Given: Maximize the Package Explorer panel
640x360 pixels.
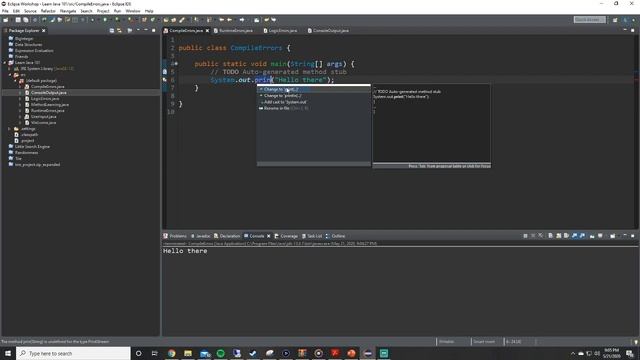Looking at the screenshot, I should point(153,31).
